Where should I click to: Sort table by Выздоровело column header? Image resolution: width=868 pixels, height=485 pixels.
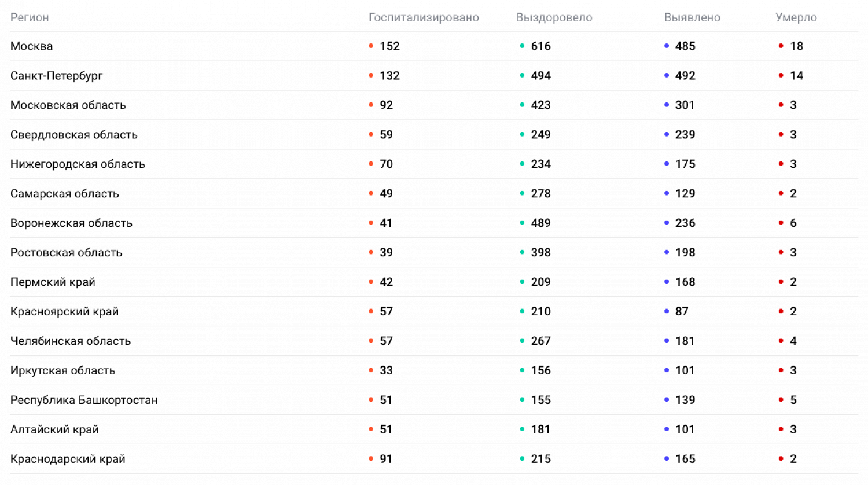(554, 17)
